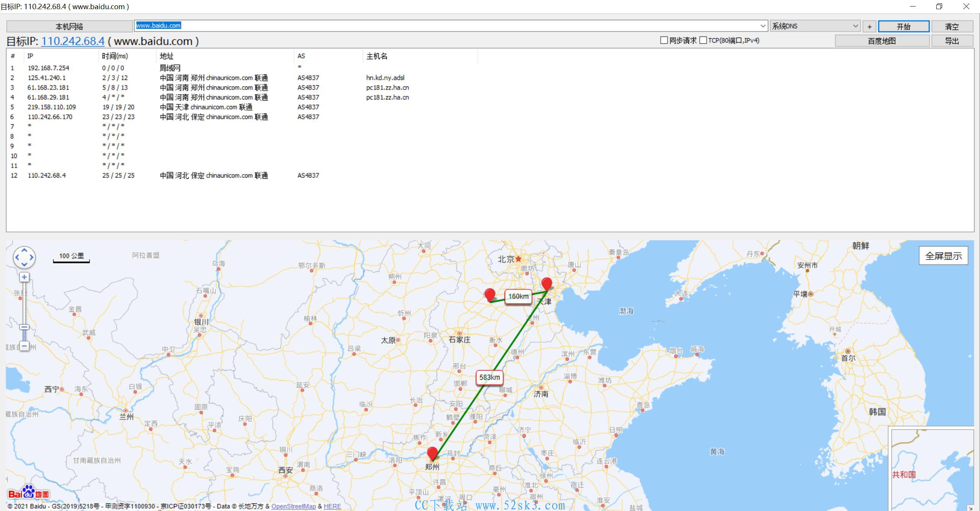980x511 pixels.
Task: Click the 主机名 column header
Action: (x=420, y=56)
